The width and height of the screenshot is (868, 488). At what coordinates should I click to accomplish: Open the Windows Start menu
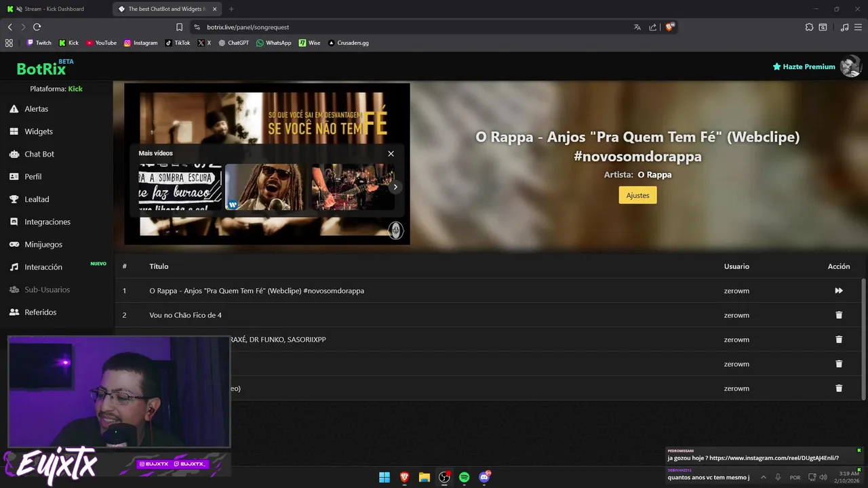coord(384,477)
